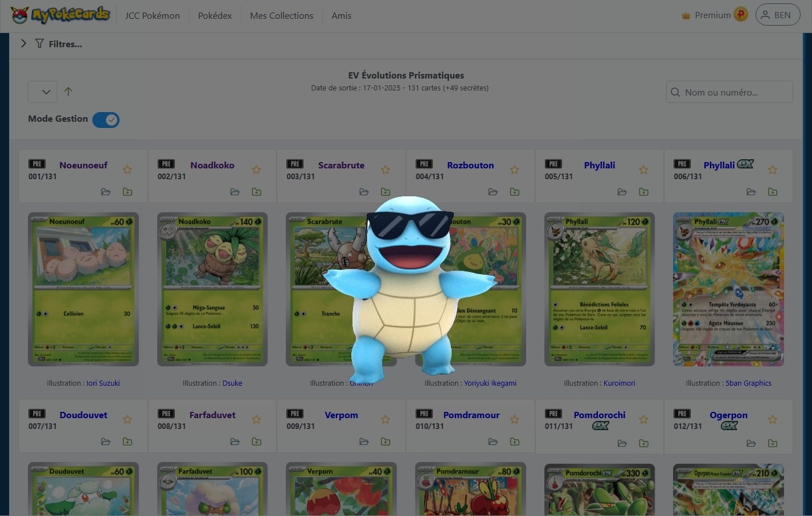Open the folder icon on Noeunoeuf card
This screenshot has height=516, width=812.
pyautogui.click(x=106, y=192)
